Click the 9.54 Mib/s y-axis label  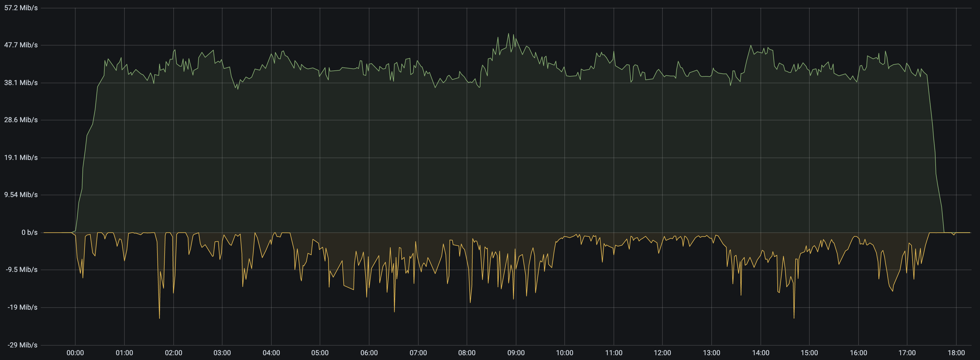point(21,195)
